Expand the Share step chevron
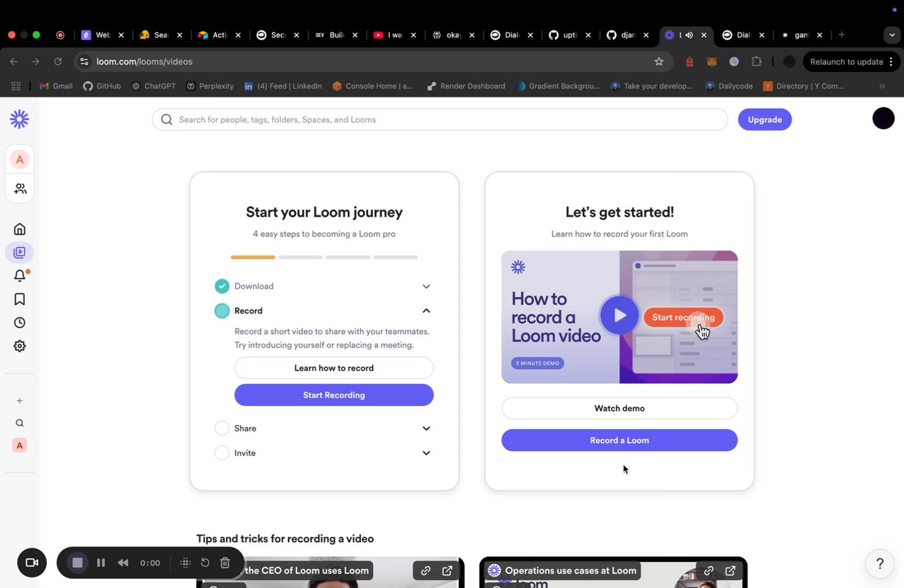Screen dimensions: 904x588 (426, 428)
